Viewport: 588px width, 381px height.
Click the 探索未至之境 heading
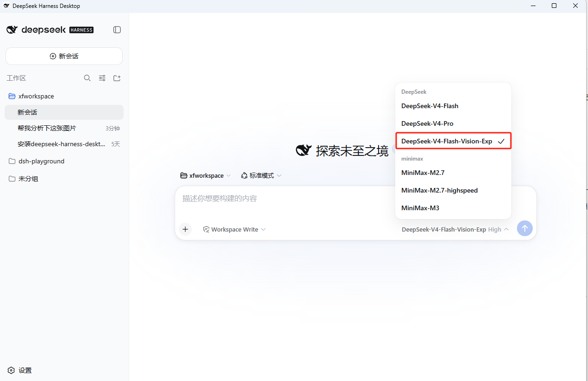[352, 150]
